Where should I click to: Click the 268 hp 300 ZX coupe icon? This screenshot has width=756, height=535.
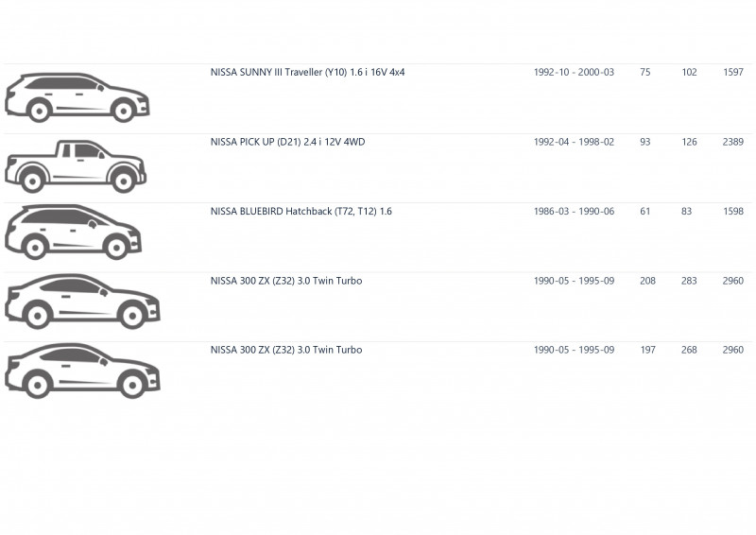(82, 371)
